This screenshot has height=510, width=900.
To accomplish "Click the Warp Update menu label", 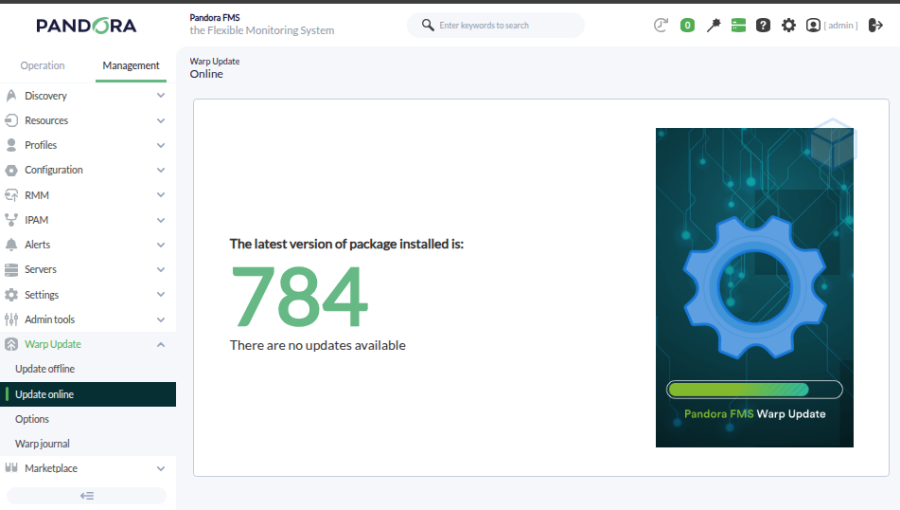I will (x=53, y=344).
